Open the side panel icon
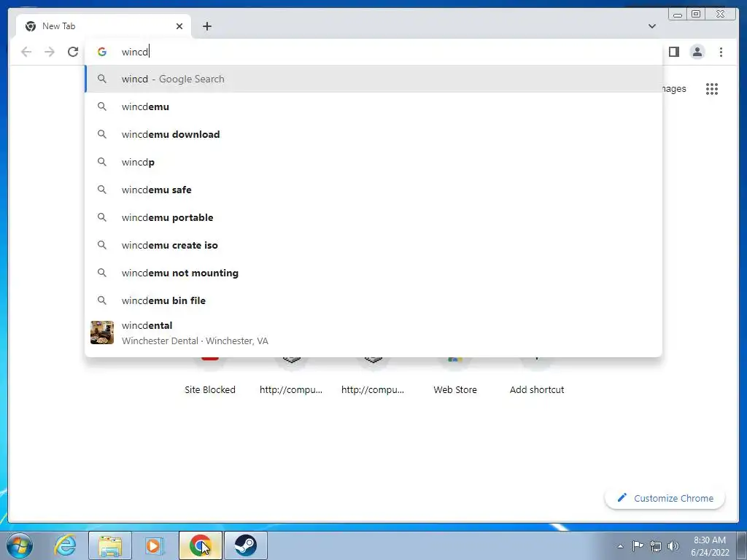This screenshot has height=560, width=747. [673, 52]
